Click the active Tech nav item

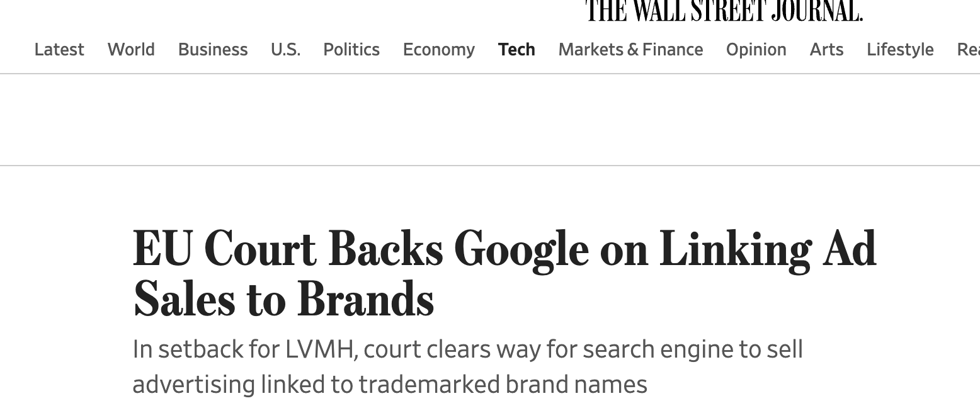click(516, 49)
